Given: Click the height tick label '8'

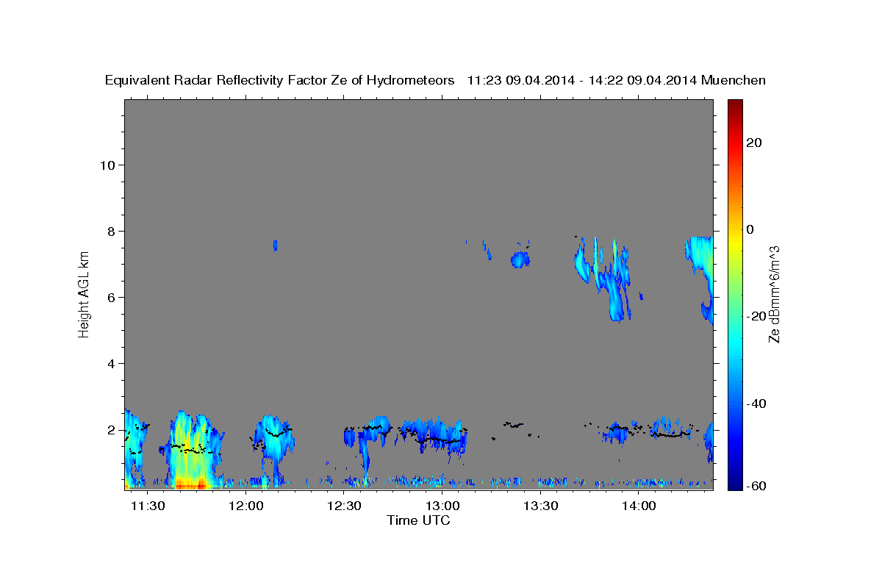Looking at the screenshot, I should [110, 231].
